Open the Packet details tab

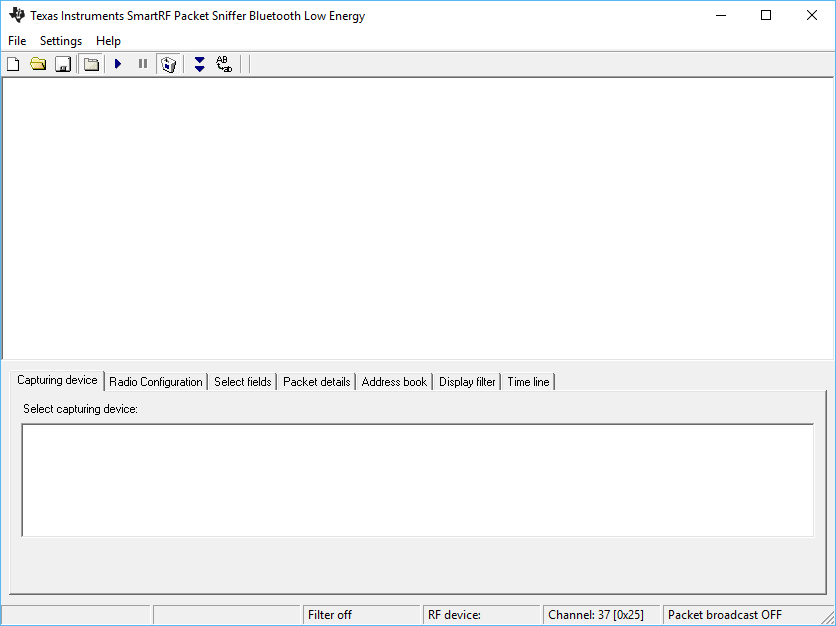coord(317,382)
